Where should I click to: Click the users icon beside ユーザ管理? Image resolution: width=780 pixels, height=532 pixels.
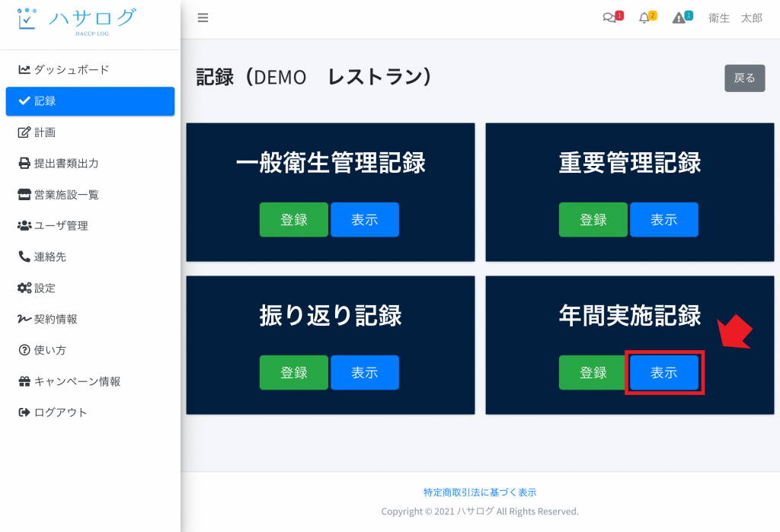coord(24,226)
